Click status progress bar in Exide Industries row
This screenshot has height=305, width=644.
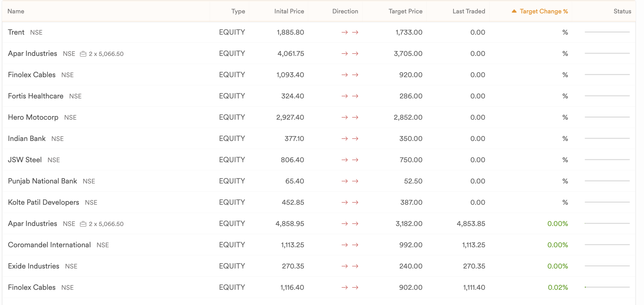607,266
